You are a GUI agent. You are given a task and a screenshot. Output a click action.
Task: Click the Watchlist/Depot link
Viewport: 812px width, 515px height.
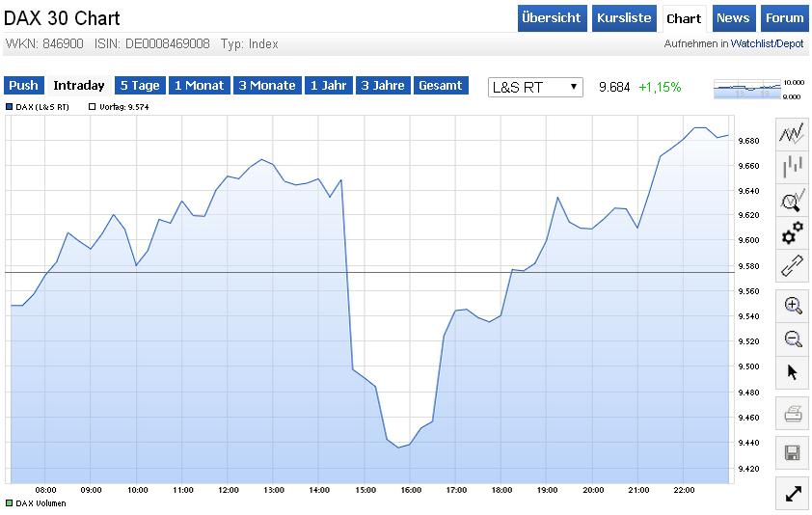(x=767, y=44)
